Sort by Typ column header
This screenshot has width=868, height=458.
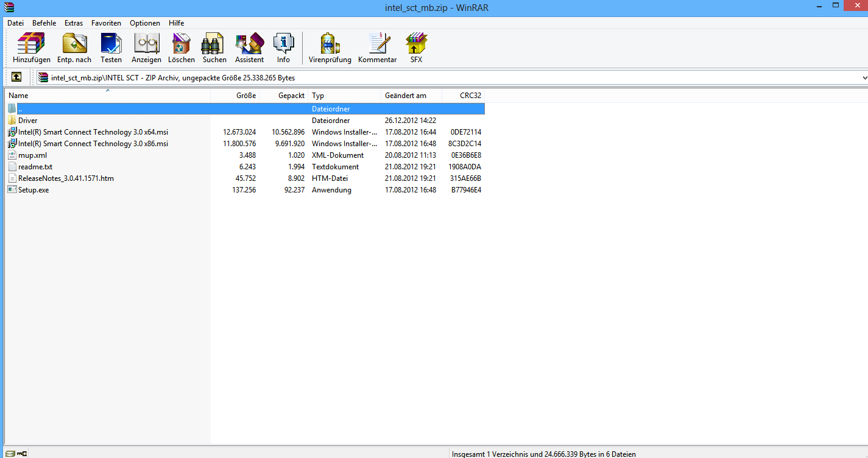345,96
